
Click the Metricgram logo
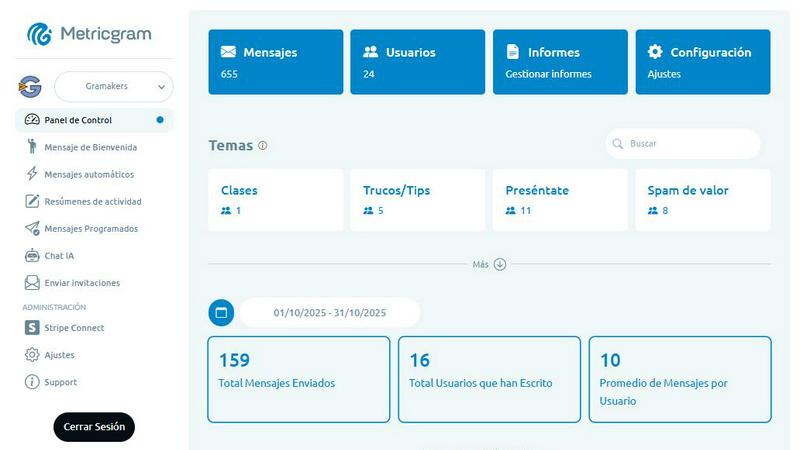coord(89,35)
